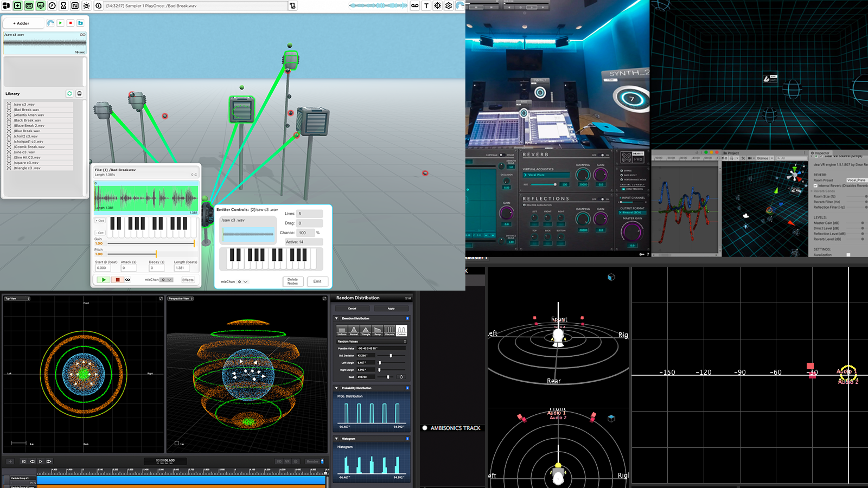Enable the Internal Reverb checkbox in the dearVR inspector

(x=816, y=185)
